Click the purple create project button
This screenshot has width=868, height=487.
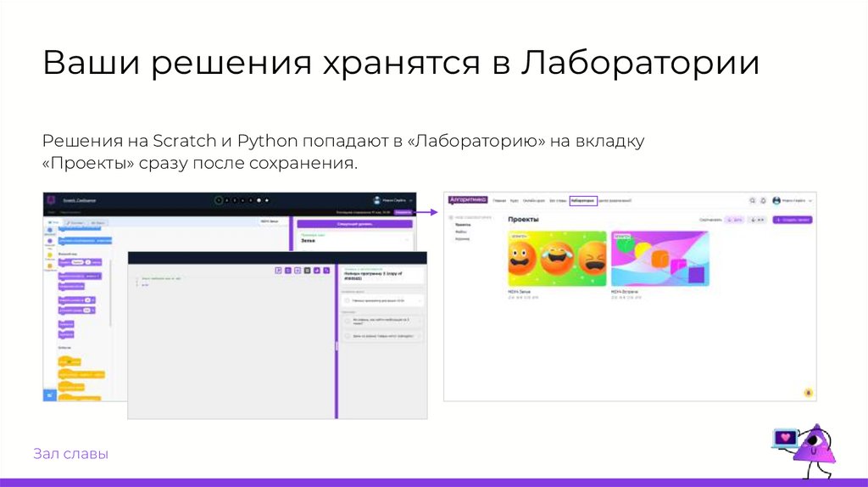(792, 219)
